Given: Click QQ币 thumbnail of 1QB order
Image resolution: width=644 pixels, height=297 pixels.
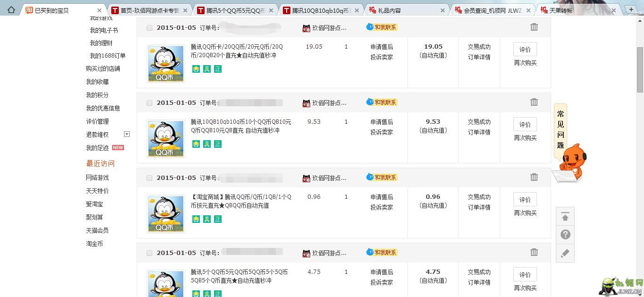Looking at the screenshot, I should 166,214.
